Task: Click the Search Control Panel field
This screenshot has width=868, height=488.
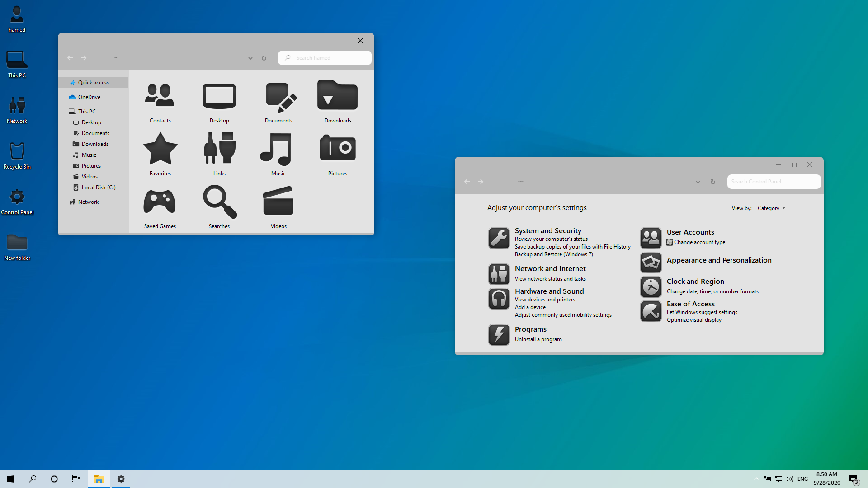Action: pyautogui.click(x=773, y=182)
